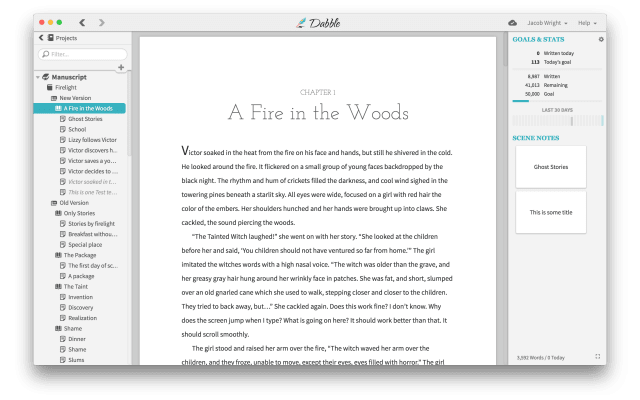
Task: Open the Dinner scene
Action: (77, 339)
